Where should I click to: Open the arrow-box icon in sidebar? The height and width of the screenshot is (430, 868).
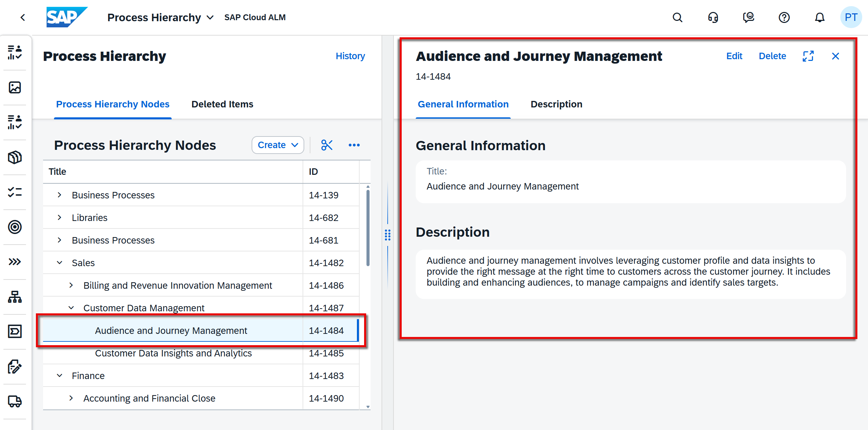click(x=15, y=331)
